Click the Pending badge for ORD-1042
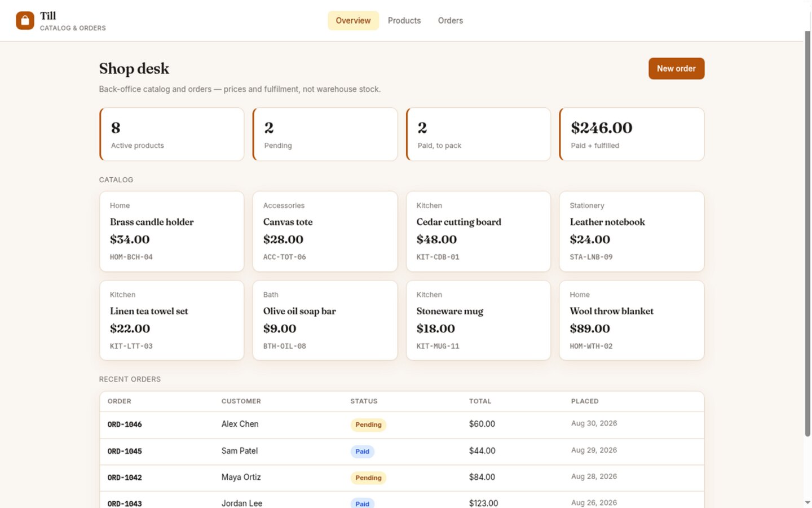Screen dimensions: 812x508 coord(368,478)
